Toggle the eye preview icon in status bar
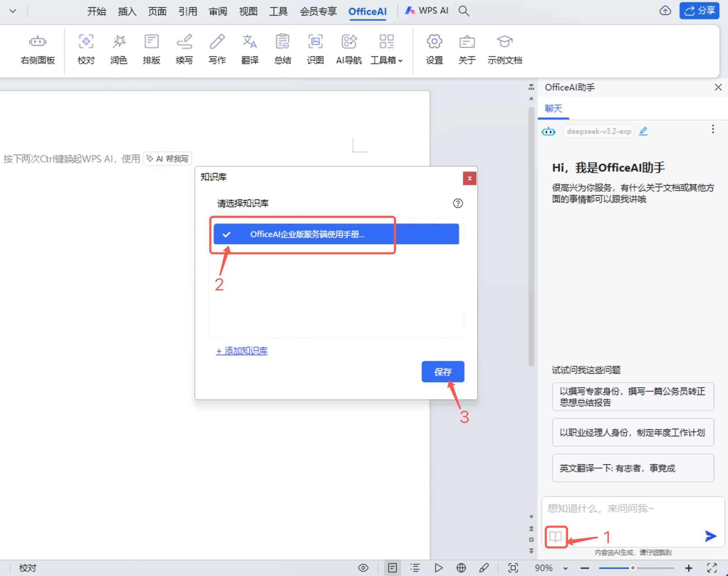 tap(363, 567)
